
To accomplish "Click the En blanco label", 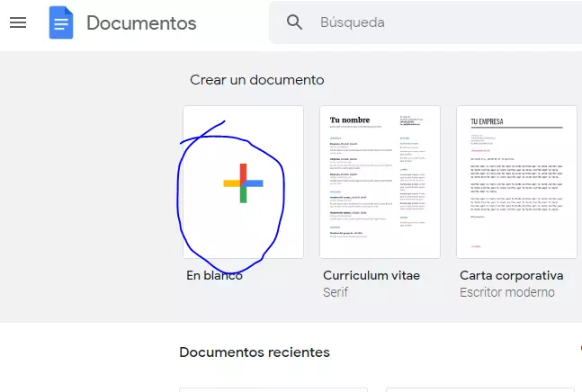I will [x=214, y=275].
